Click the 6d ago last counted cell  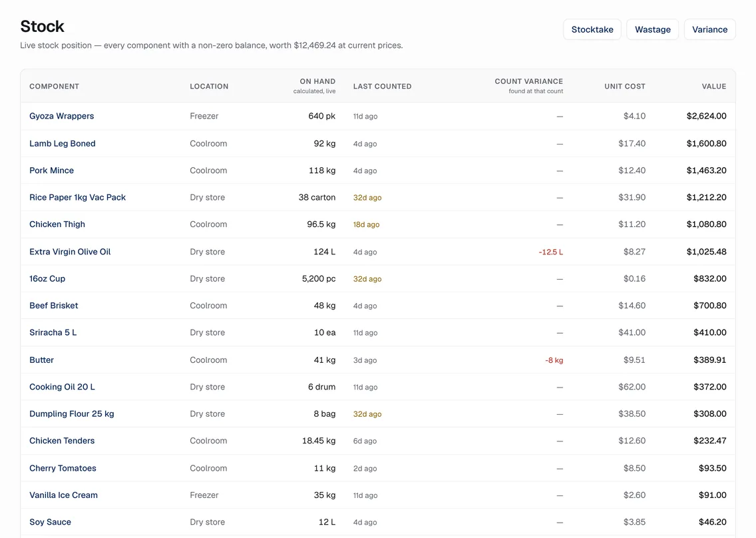[365, 441]
